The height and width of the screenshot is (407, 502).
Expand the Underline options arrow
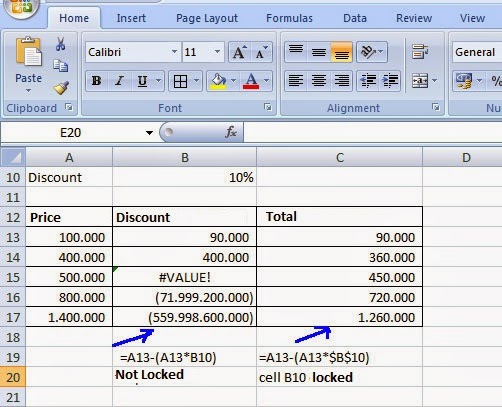[x=158, y=81]
